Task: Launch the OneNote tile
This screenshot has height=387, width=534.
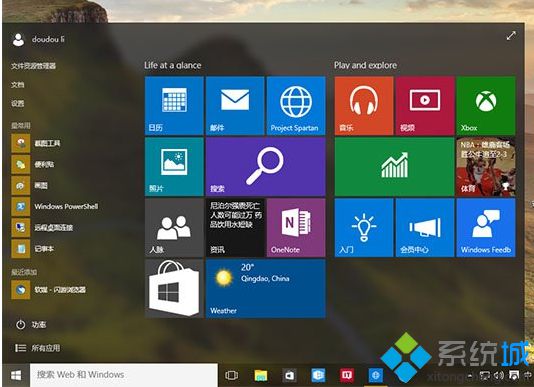Action: [x=296, y=228]
